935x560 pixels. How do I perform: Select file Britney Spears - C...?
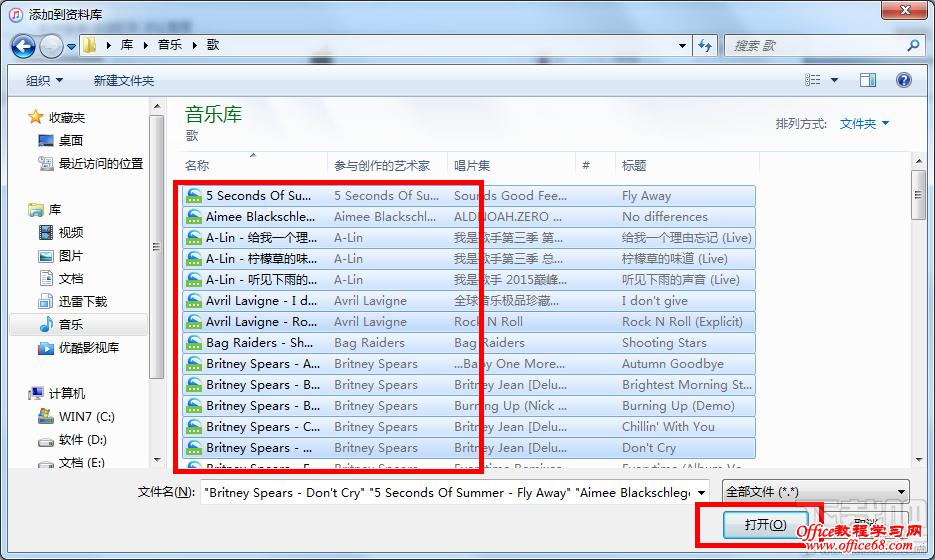click(263, 426)
